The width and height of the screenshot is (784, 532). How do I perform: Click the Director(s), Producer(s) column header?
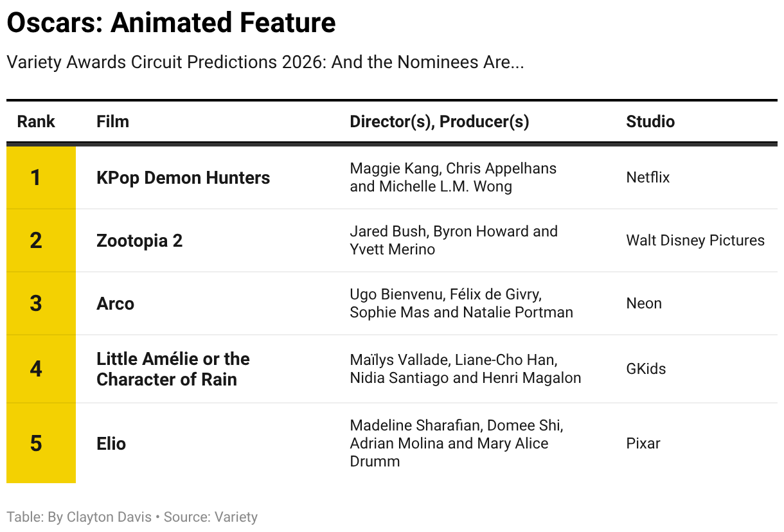(x=439, y=121)
